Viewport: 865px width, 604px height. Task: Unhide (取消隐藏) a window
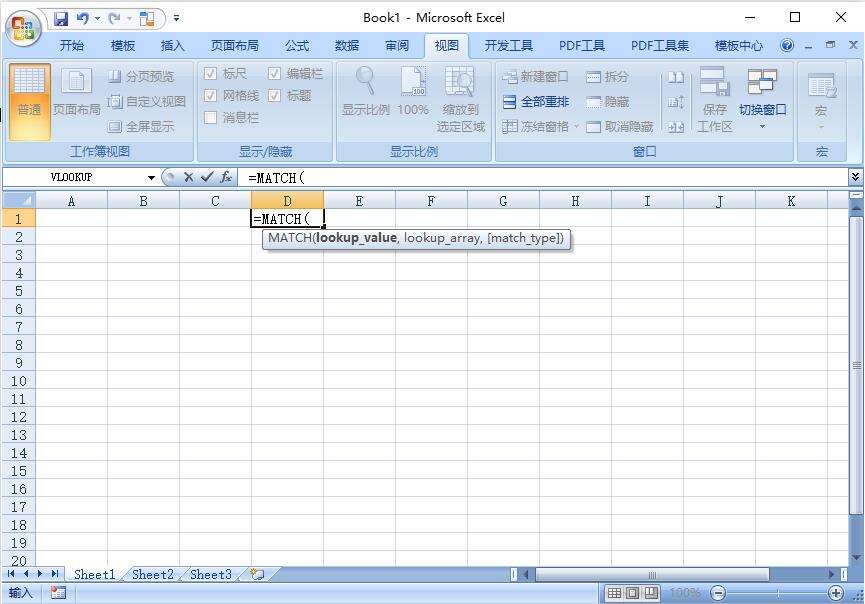pos(620,127)
